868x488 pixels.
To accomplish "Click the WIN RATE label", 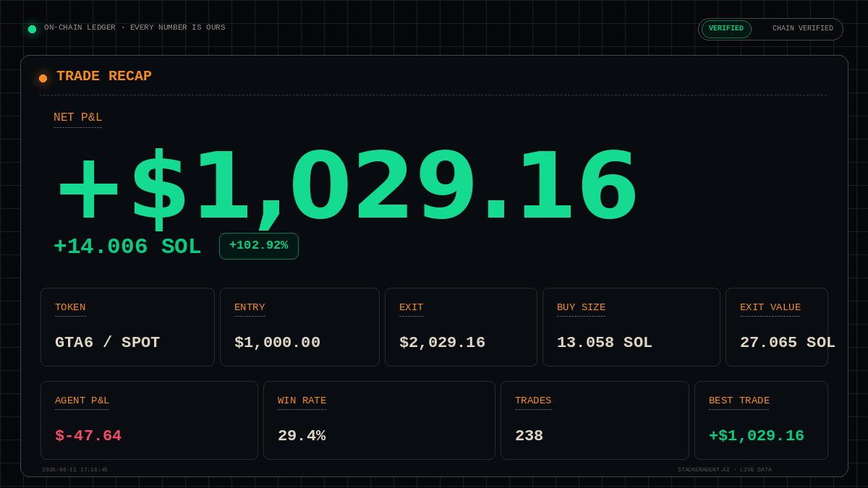I will [302, 401].
